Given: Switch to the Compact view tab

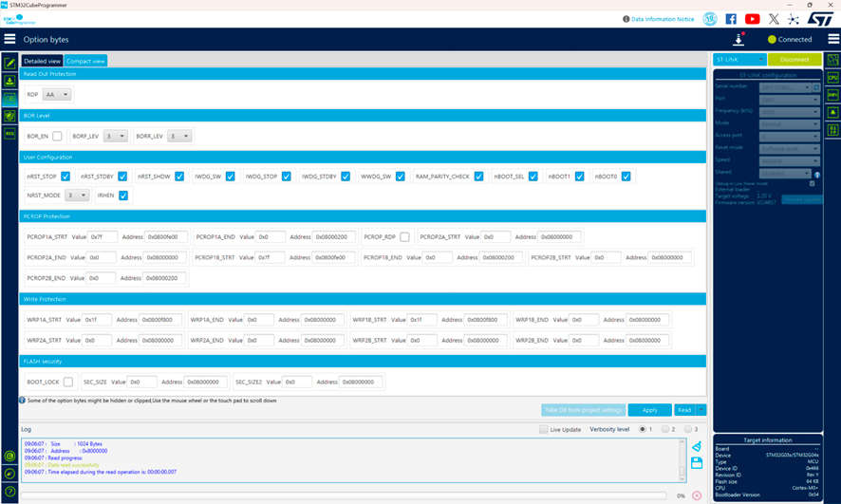Looking at the screenshot, I should tap(85, 61).
